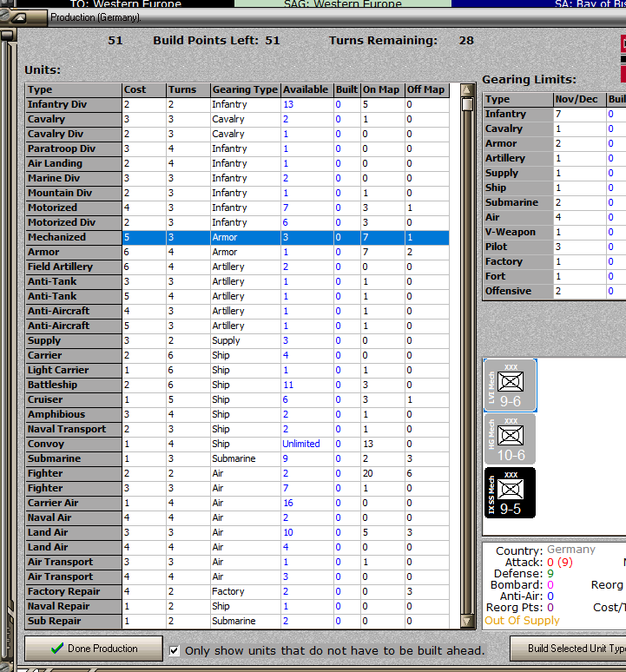The image size is (626, 672).
Task: Select the Carrier Air unit row
Action: [x=237, y=504]
